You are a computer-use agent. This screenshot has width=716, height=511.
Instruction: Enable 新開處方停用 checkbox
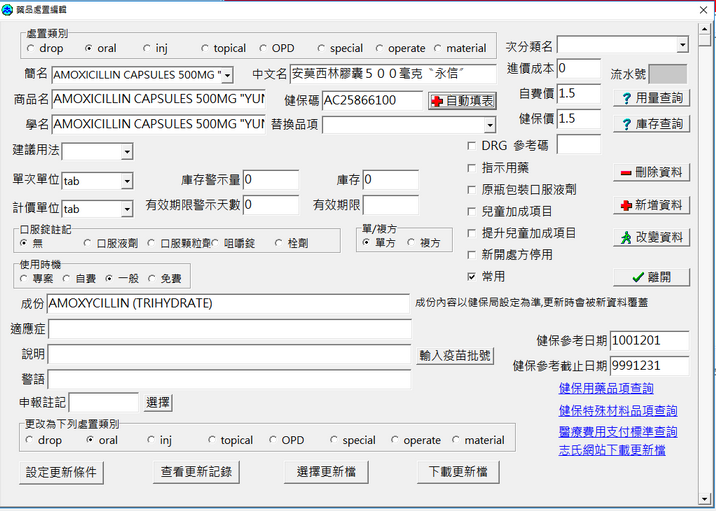click(472, 255)
